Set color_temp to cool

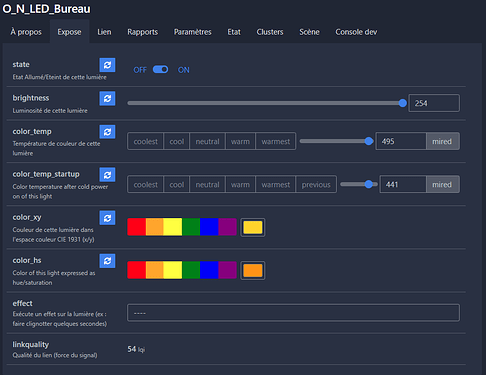pyautogui.click(x=177, y=141)
